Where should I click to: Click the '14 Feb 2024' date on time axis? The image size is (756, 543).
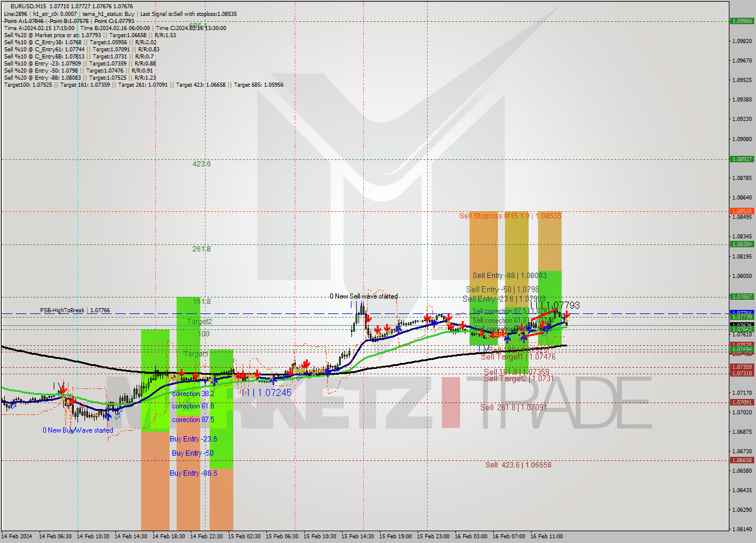pyautogui.click(x=18, y=537)
